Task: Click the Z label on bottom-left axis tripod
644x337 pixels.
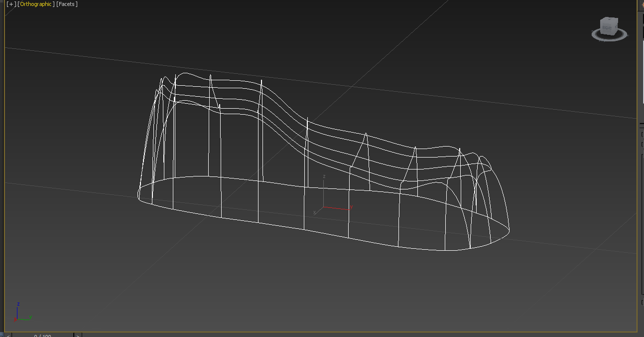Action: point(18,305)
